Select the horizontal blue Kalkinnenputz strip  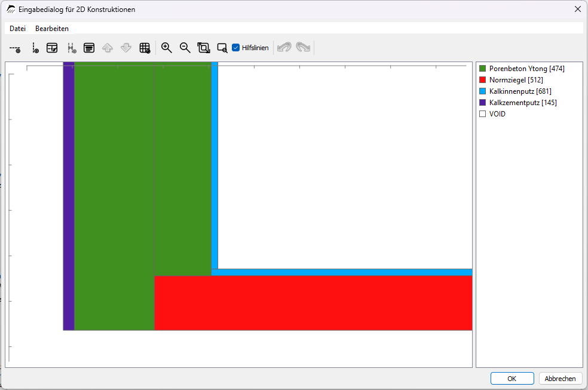point(342,272)
